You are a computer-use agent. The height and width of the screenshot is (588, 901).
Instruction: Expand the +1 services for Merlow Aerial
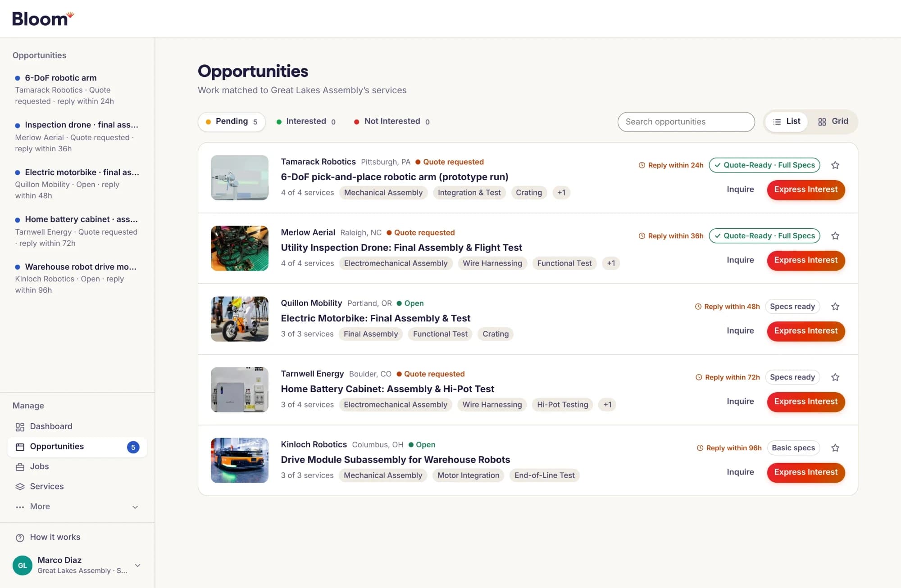(x=611, y=263)
